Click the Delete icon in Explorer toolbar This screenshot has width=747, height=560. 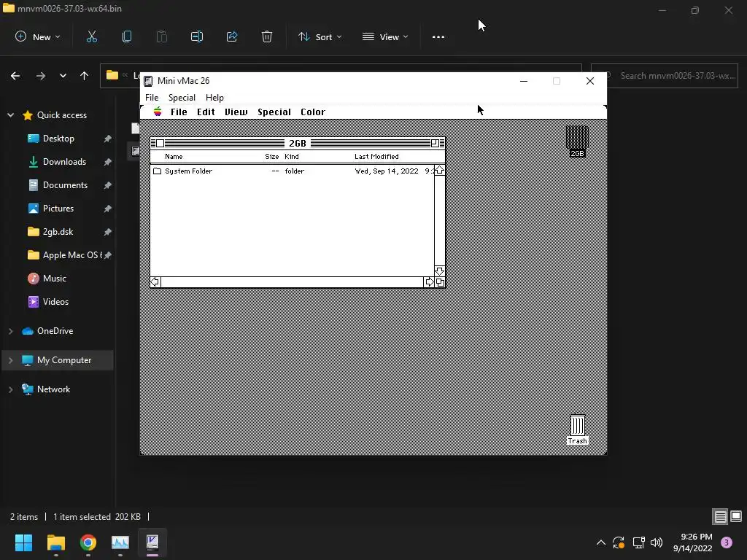tap(267, 36)
